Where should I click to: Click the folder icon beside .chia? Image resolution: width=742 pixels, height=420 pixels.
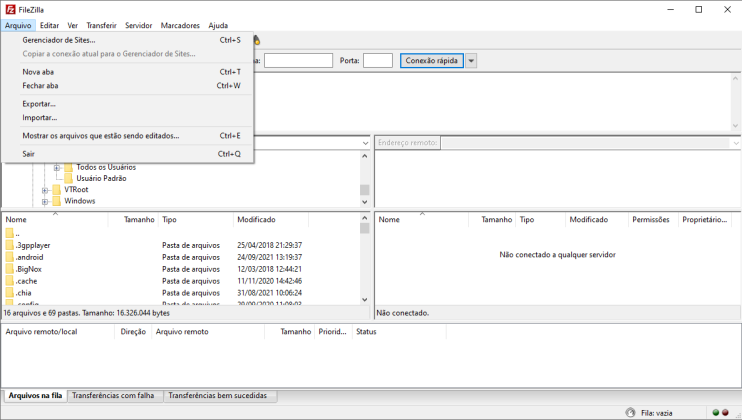(9, 293)
